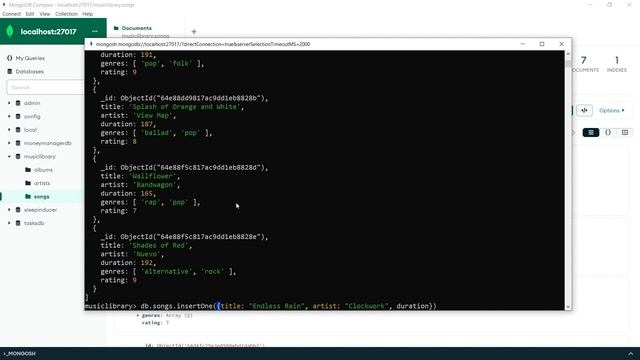Open the artists collection

[42, 183]
